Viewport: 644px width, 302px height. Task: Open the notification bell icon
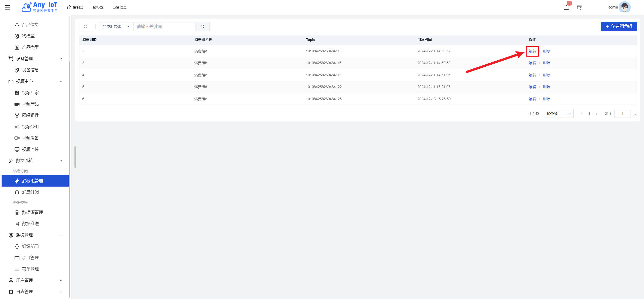tap(566, 8)
